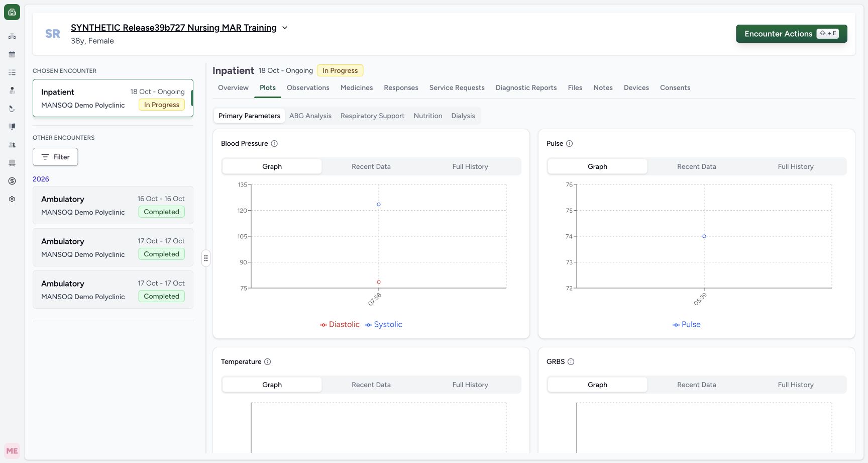Click the pulse data point at 74
Viewport: 868px width, 463px height.
coord(704,236)
